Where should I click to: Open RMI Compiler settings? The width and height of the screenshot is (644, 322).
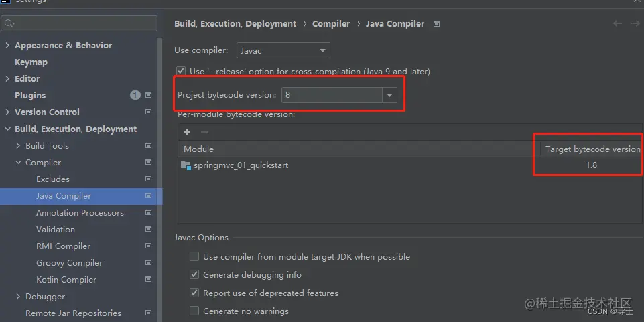(x=63, y=246)
